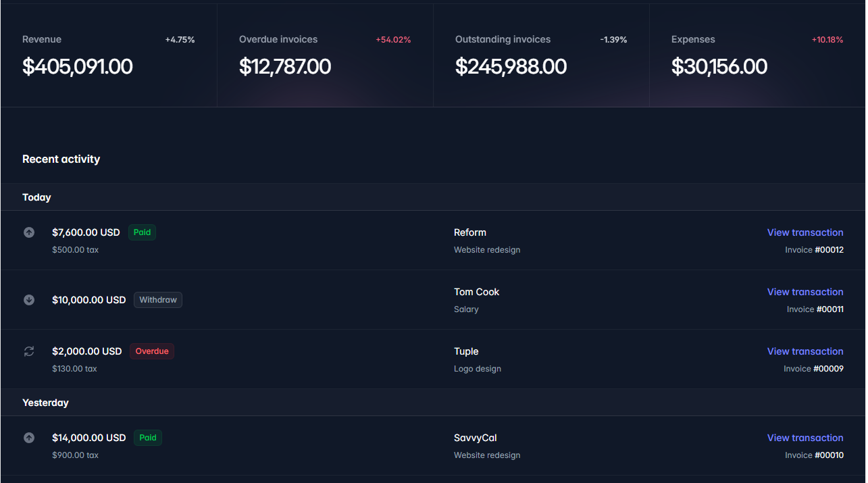Click the Paid status badge on Reform's payment
This screenshot has width=868, height=483.
142,232
